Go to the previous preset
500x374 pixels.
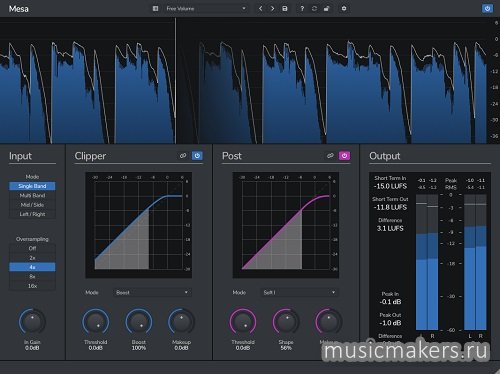point(260,8)
